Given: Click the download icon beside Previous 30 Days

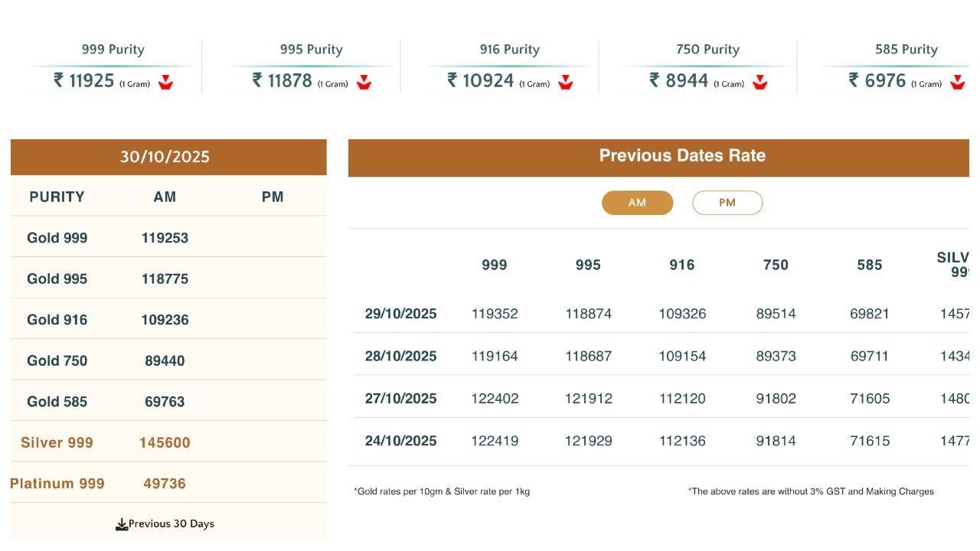Looking at the screenshot, I should click(x=121, y=524).
